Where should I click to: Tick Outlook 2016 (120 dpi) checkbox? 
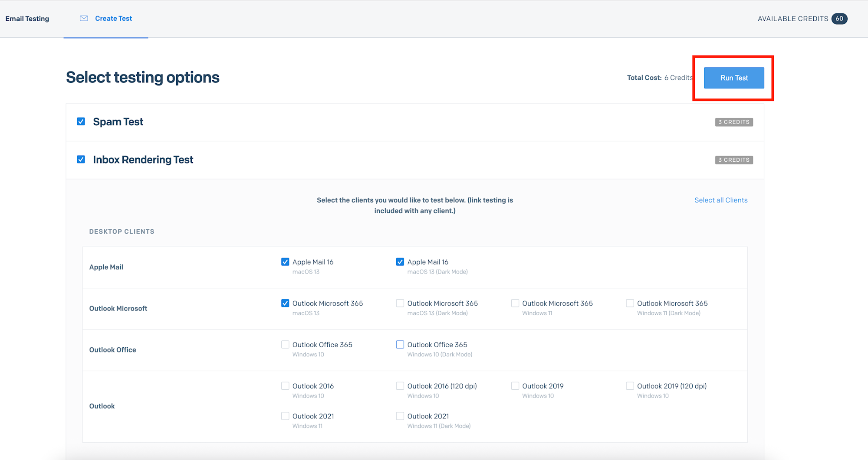point(400,386)
